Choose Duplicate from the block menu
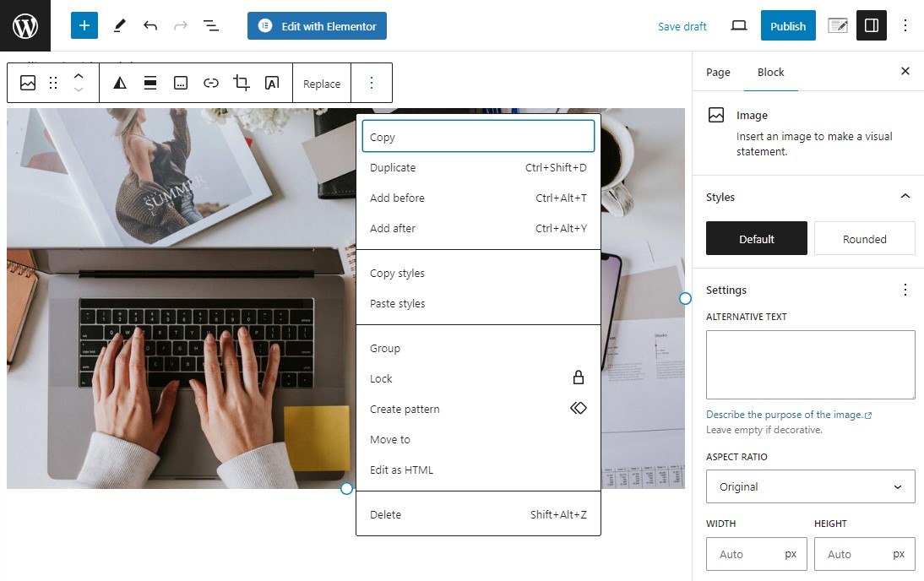 coord(479,167)
